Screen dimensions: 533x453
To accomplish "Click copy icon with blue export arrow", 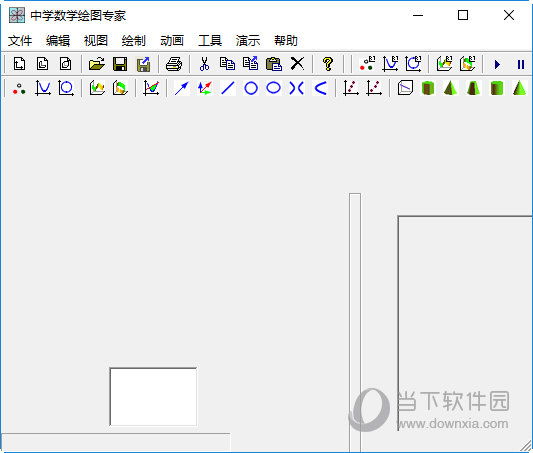I will click(x=251, y=64).
